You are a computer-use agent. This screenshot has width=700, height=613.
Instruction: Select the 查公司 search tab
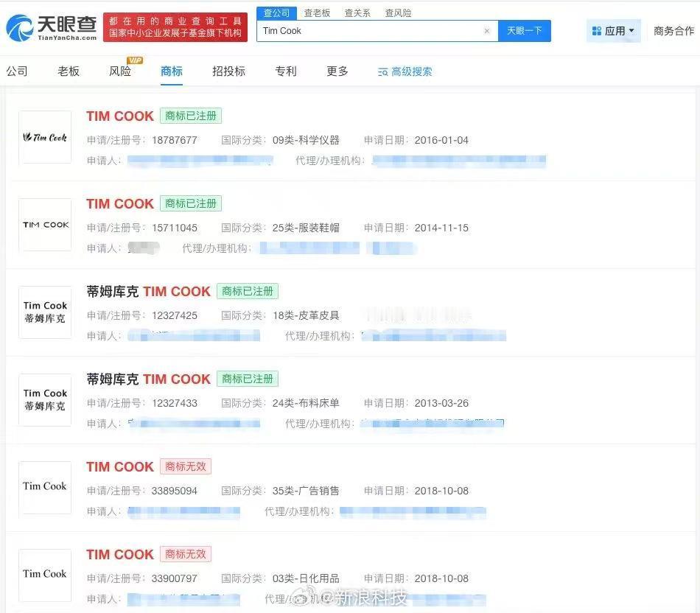click(x=276, y=13)
